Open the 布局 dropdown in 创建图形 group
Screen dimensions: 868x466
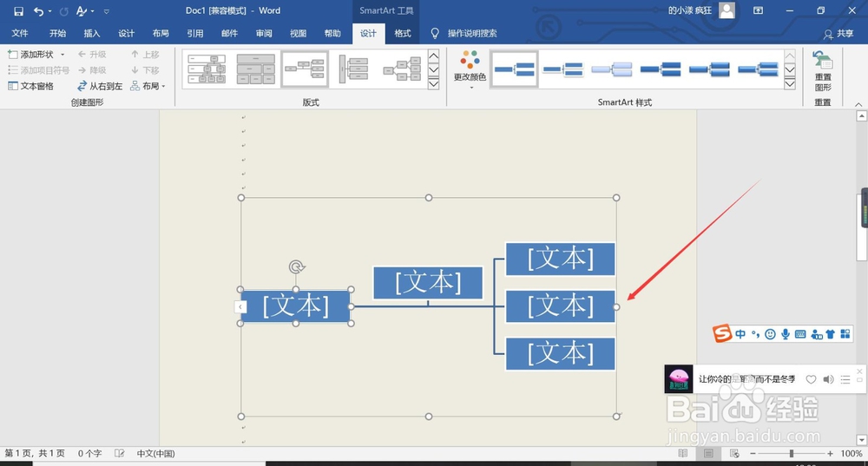tap(148, 86)
